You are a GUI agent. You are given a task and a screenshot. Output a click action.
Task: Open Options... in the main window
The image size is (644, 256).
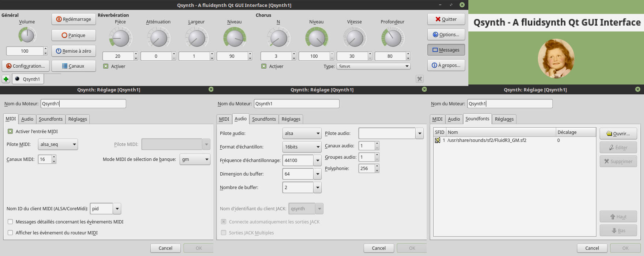[446, 34]
